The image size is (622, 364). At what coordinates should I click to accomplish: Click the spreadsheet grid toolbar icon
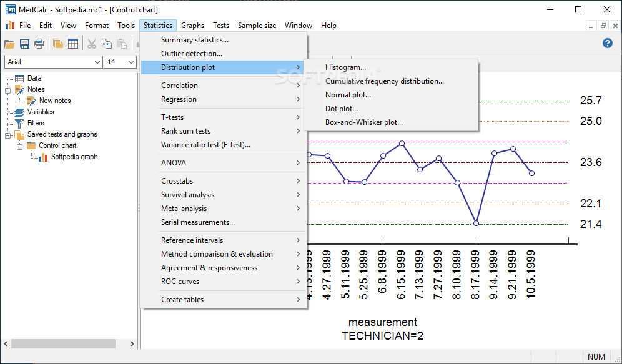coord(73,44)
